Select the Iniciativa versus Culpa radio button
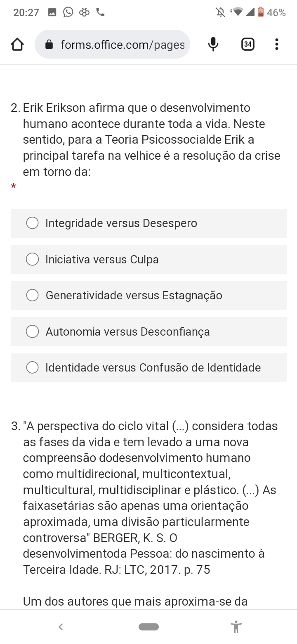 pos(32,259)
